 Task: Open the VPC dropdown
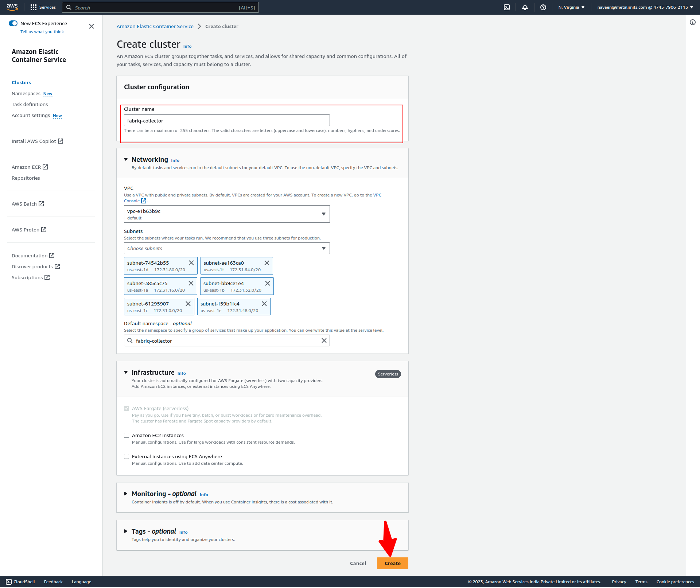(x=227, y=214)
